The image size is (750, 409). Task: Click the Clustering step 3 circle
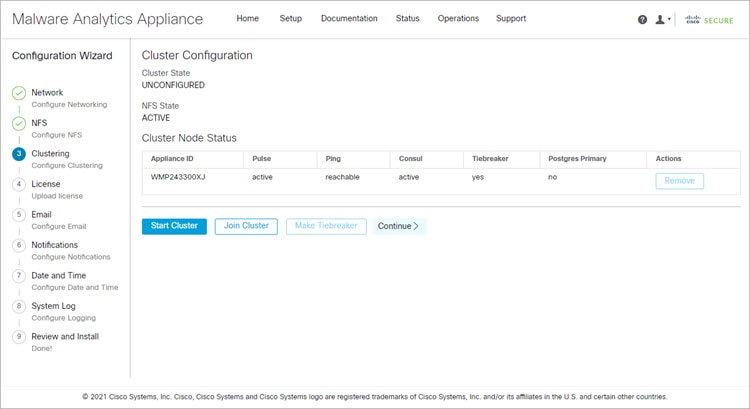coord(19,154)
